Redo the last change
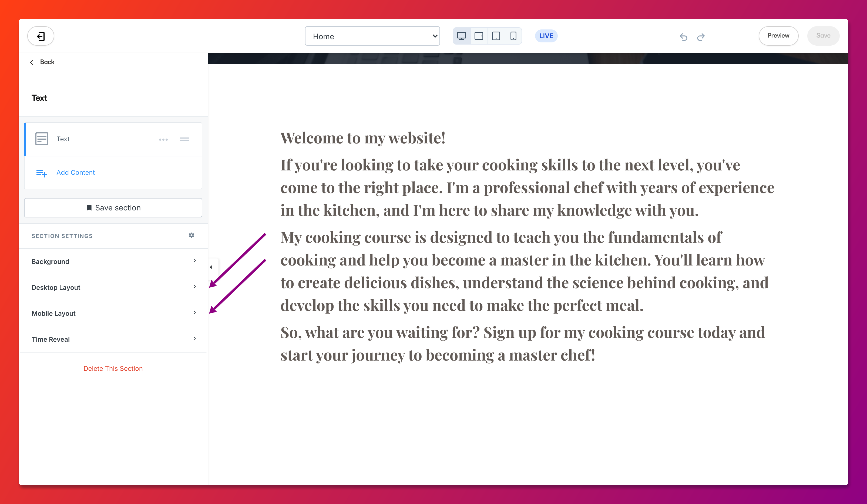Image resolution: width=867 pixels, height=504 pixels. (701, 37)
